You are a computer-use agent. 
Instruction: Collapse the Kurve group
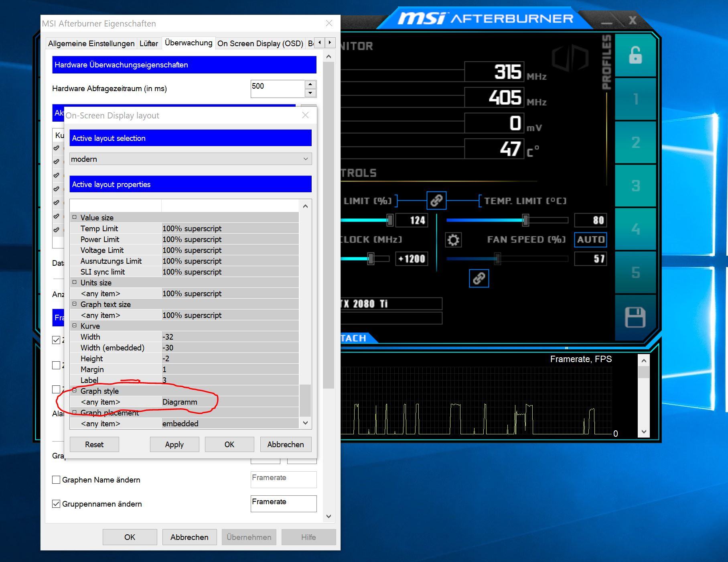tap(74, 326)
